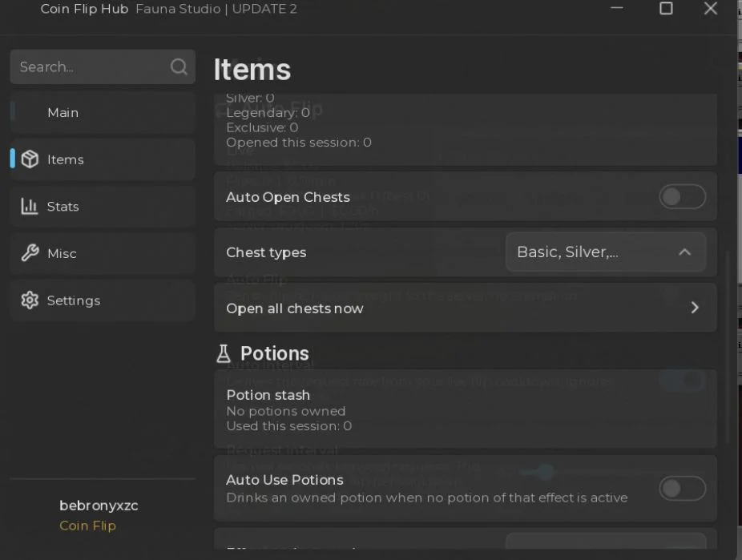
Task: Open the Misc tab
Action: coord(103,253)
